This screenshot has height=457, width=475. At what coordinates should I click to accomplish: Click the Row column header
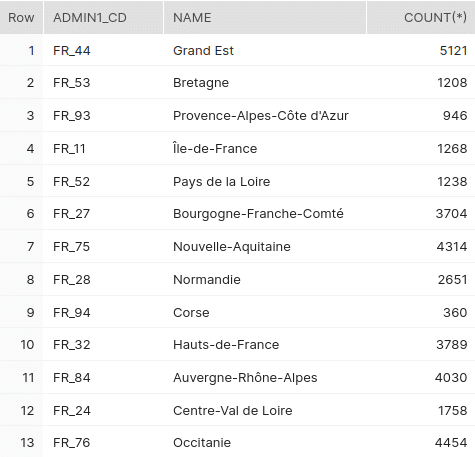21,17
